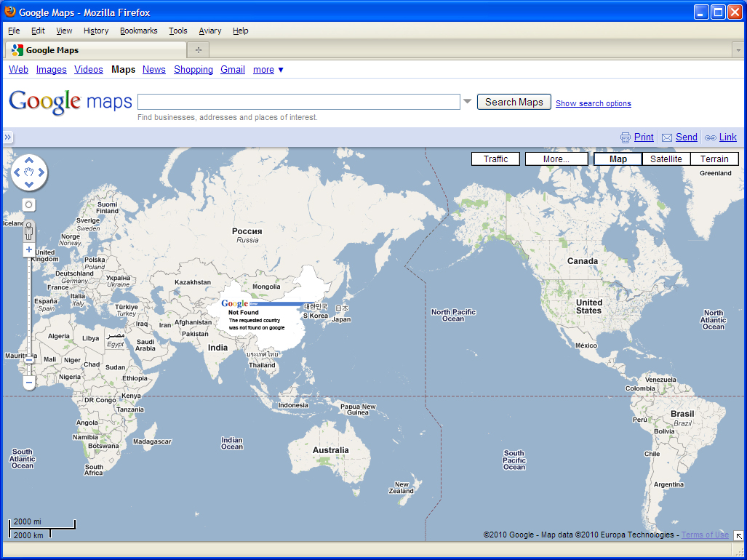
Task: Click the Not Found message over China
Action: click(x=244, y=313)
